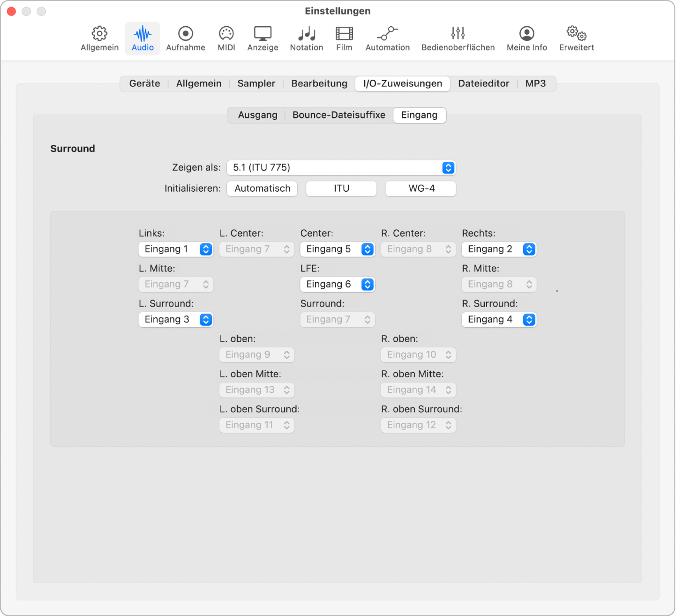
Task: Click the WG-4 initialize button
Action: coord(421,188)
